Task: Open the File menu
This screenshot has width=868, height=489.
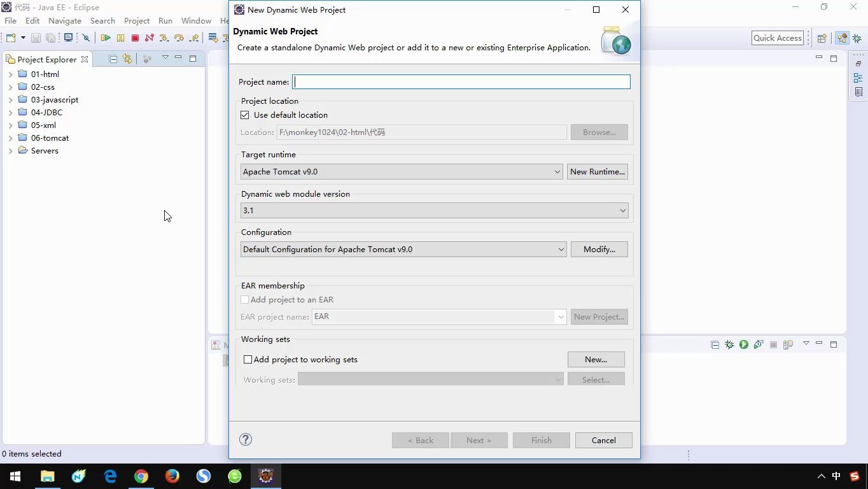Action: [11, 20]
